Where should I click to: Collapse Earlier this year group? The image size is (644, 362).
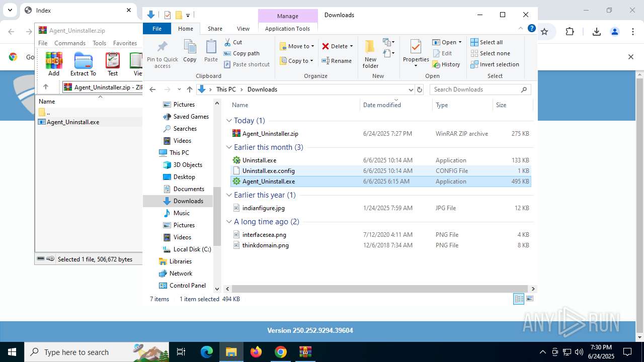[229, 195]
